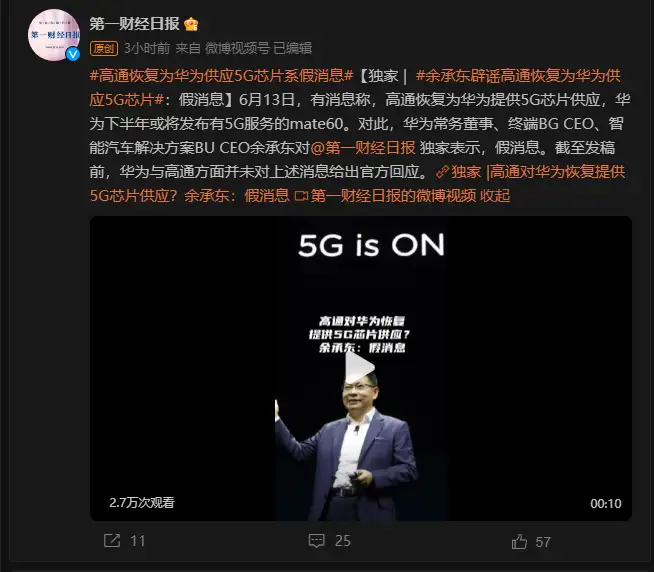
Task: Open the chain link icon before 独家
Action: click(442, 172)
